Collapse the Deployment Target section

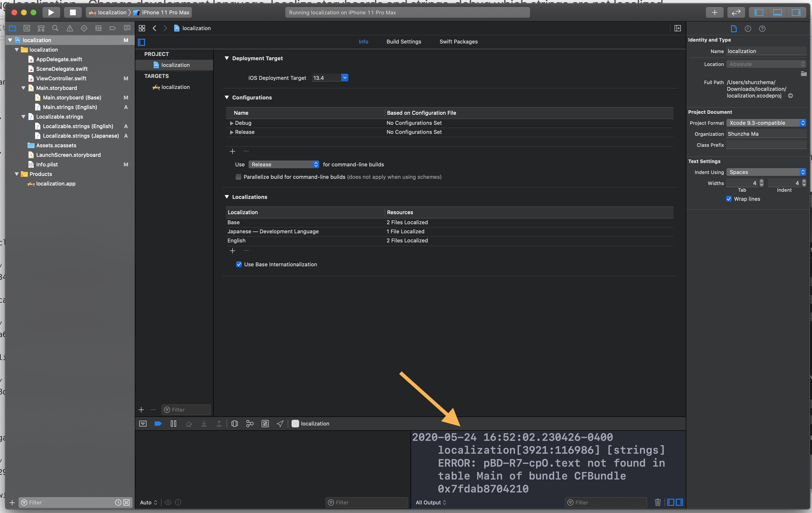(227, 58)
